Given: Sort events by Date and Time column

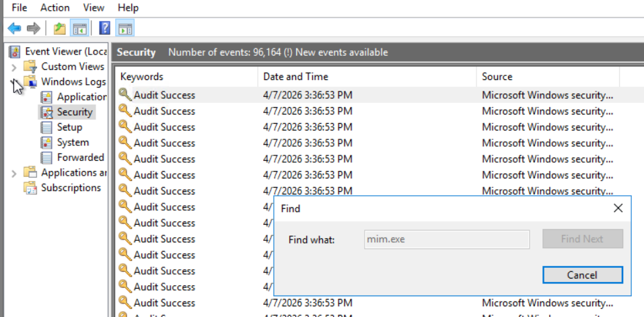Looking at the screenshot, I should point(296,77).
